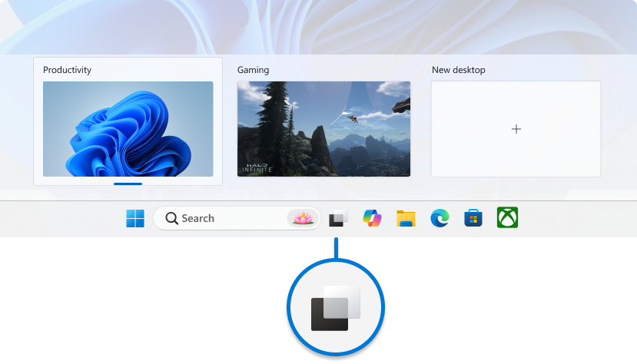Image resolution: width=637 pixels, height=364 pixels.
Task: Open the Microsoft Store app
Action: (473, 219)
